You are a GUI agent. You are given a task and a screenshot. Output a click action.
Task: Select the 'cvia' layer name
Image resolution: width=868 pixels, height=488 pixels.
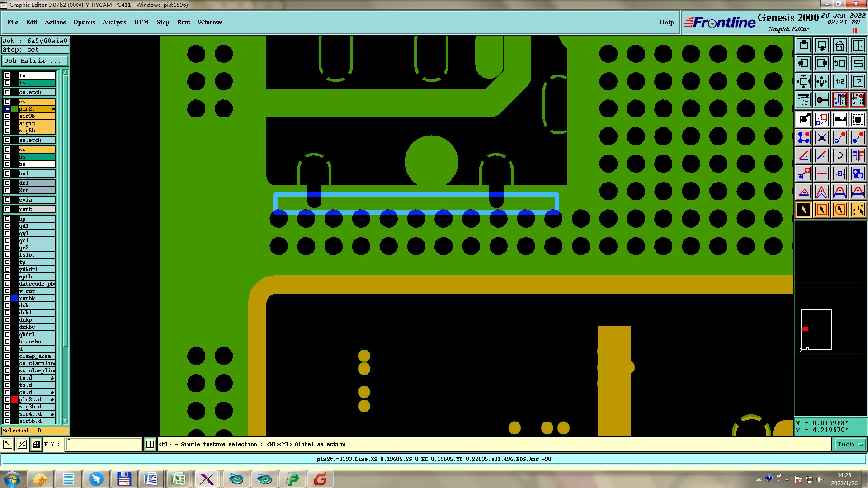(37, 200)
